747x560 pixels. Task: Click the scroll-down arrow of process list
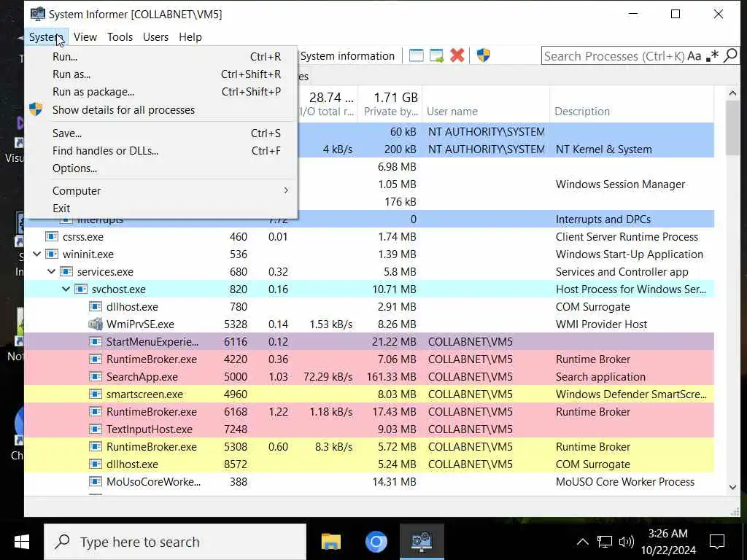point(732,487)
